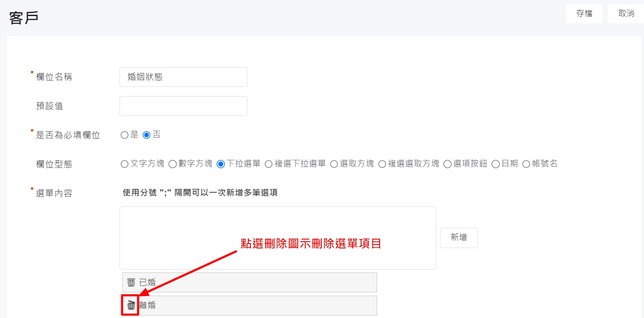The height and width of the screenshot is (318, 644).
Task: Click the large 選單內容 text area
Action: tap(277, 238)
